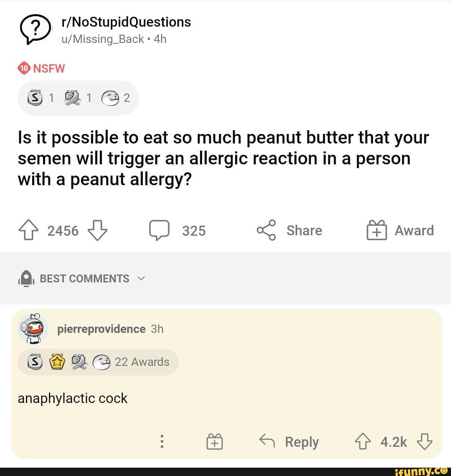Open r/NoStupidQuestions subreddit page
The height and width of the screenshot is (476, 451).
pyautogui.click(x=126, y=21)
